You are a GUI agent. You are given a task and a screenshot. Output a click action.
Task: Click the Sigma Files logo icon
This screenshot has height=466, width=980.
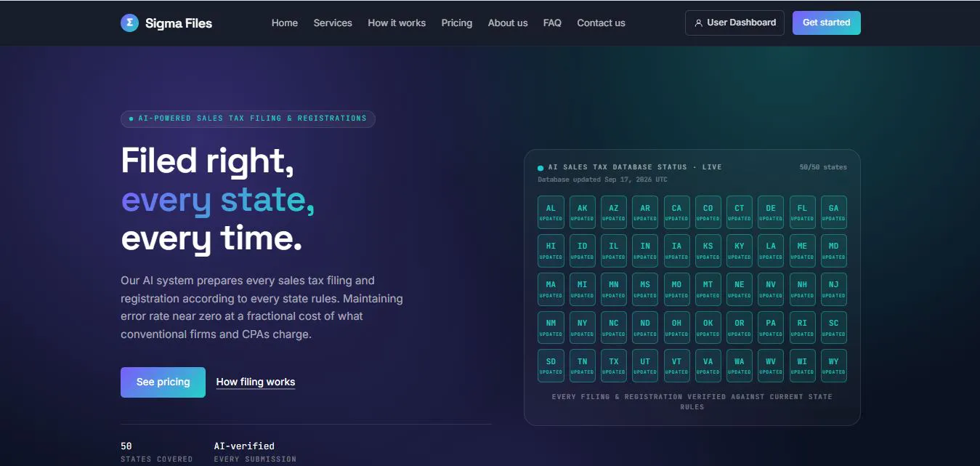pos(129,23)
